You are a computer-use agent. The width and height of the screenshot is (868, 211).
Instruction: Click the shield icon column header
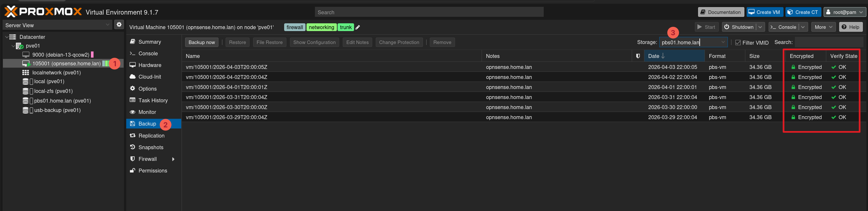(638, 56)
